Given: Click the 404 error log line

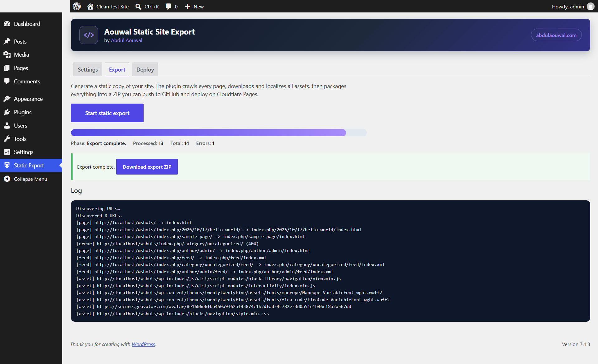Looking at the screenshot, I should (167, 244).
